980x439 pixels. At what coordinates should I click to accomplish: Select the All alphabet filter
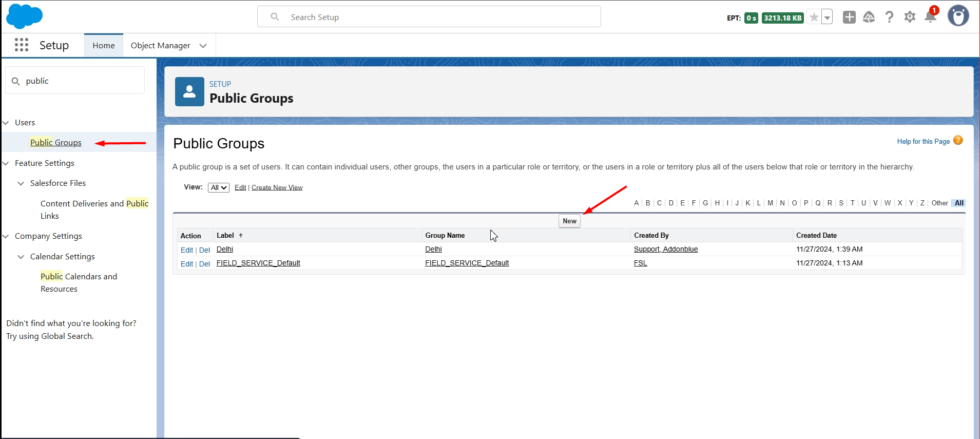coord(959,203)
